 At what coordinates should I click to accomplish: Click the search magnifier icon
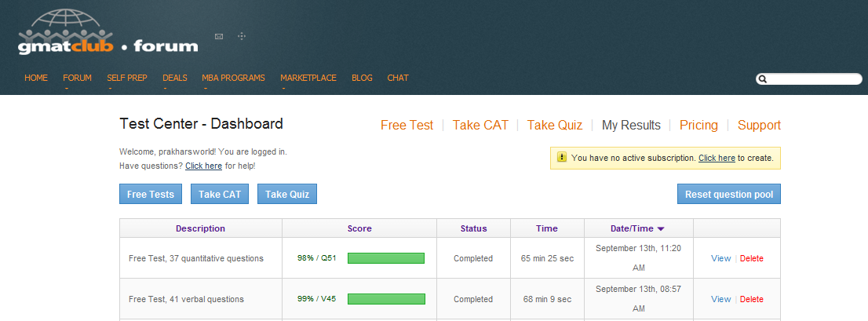[x=762, y=79]
